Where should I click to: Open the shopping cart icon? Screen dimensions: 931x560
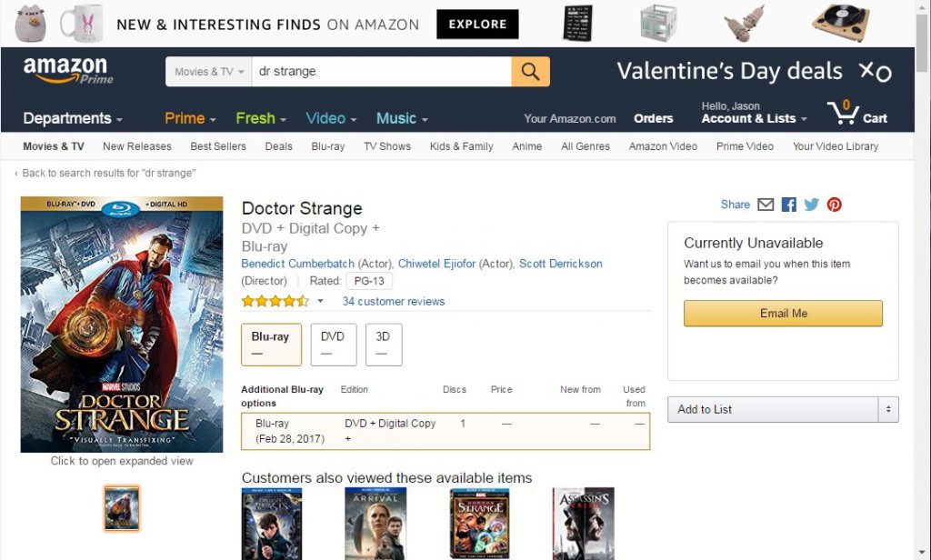tap(844, 115)
